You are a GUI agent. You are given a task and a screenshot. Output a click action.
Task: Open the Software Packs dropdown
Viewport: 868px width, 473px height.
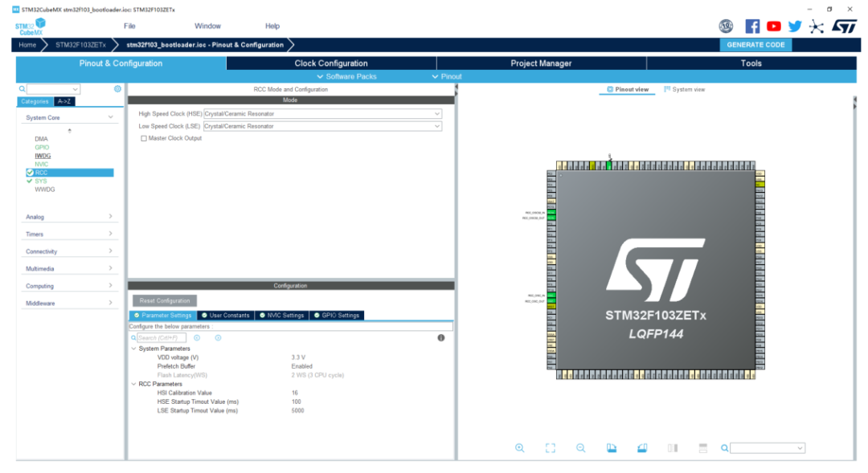pos(346,77)
